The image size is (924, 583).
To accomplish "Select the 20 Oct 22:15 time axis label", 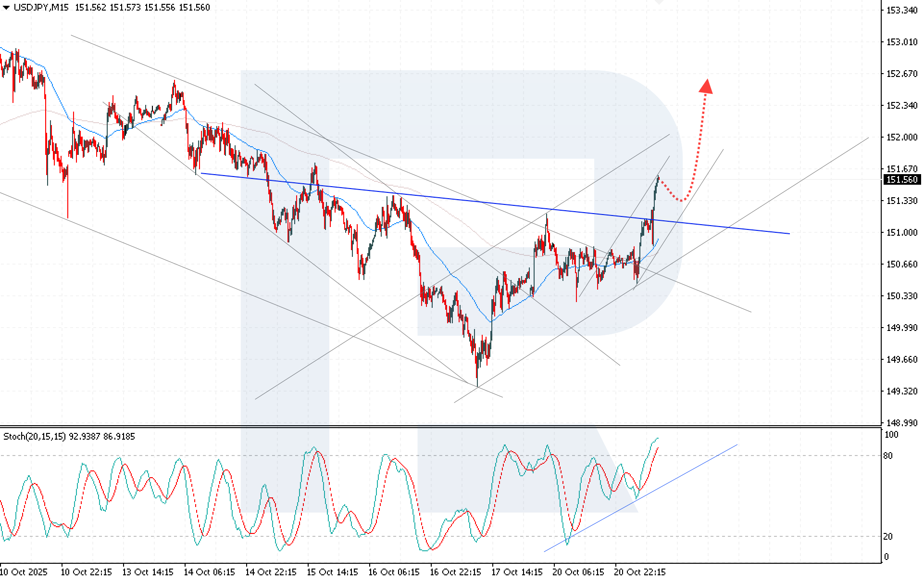I will [640, 572].
